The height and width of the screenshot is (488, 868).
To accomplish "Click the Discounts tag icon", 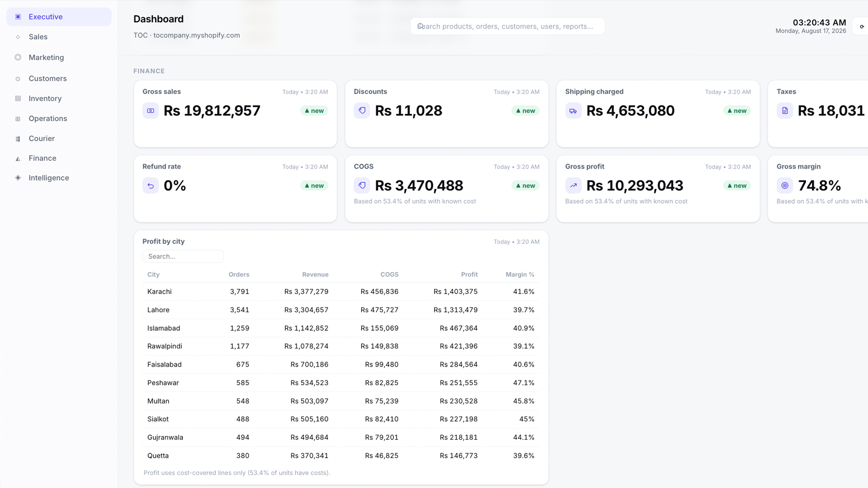I will 362,111.
